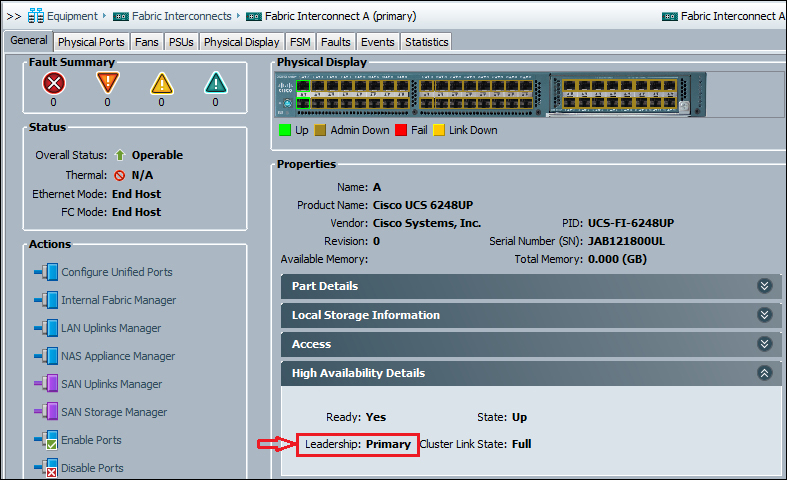Click the Enable Ports link

pos(91,440)
